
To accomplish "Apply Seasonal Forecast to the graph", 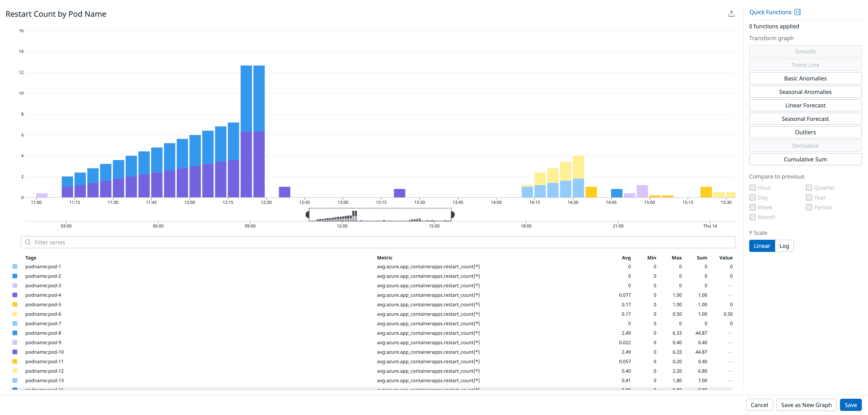I will click(x=805, y=119).
